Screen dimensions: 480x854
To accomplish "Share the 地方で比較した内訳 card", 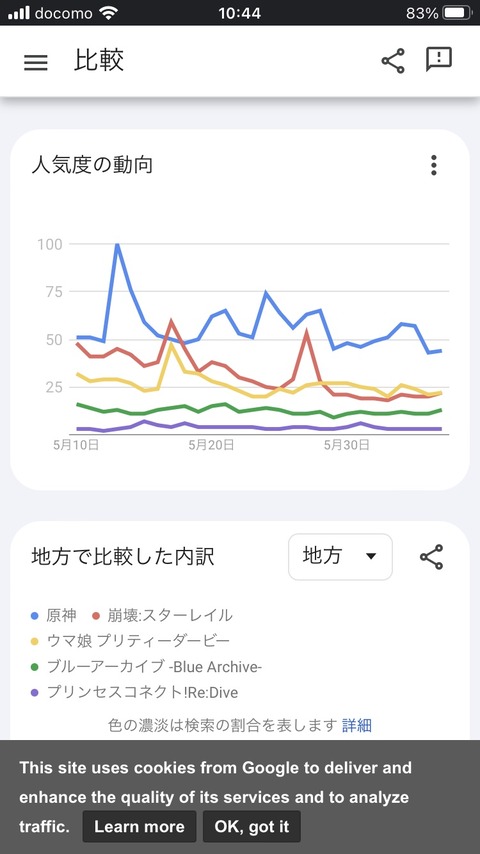I will pyautogui.click(x=431, y=557).
